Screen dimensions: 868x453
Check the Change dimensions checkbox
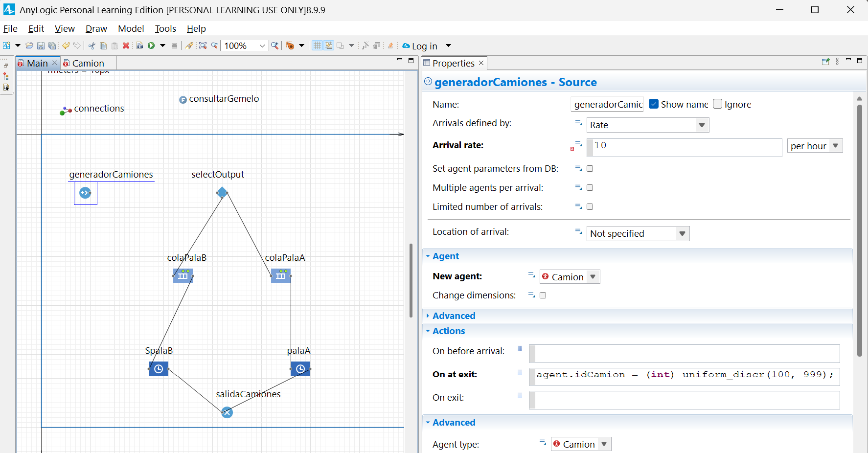pos(543,295)
